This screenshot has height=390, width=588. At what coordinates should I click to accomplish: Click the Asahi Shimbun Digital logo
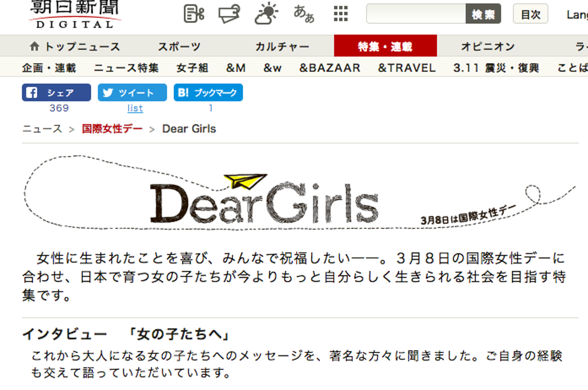pyautogui.click(x=75, y=14)
